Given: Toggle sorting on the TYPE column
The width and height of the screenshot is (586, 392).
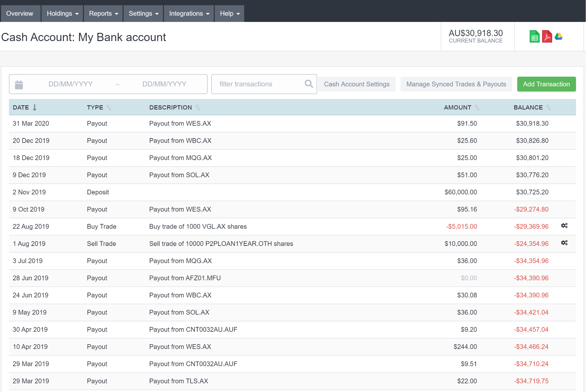Looking at the screenshot, I should click(x=109, y=107).
